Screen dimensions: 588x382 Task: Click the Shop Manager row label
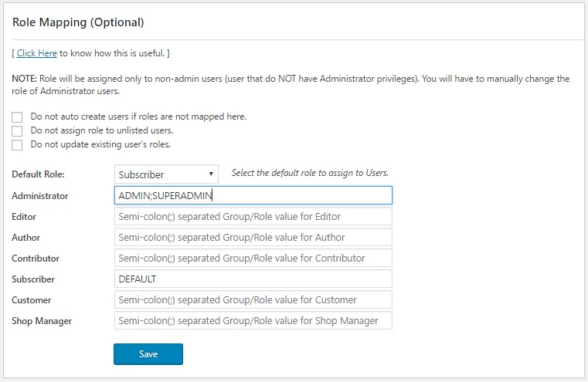click(42, 321)
